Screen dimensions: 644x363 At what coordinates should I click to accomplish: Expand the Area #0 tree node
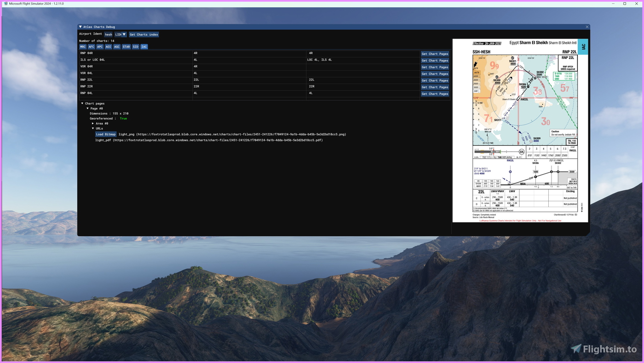coord(93,124)
